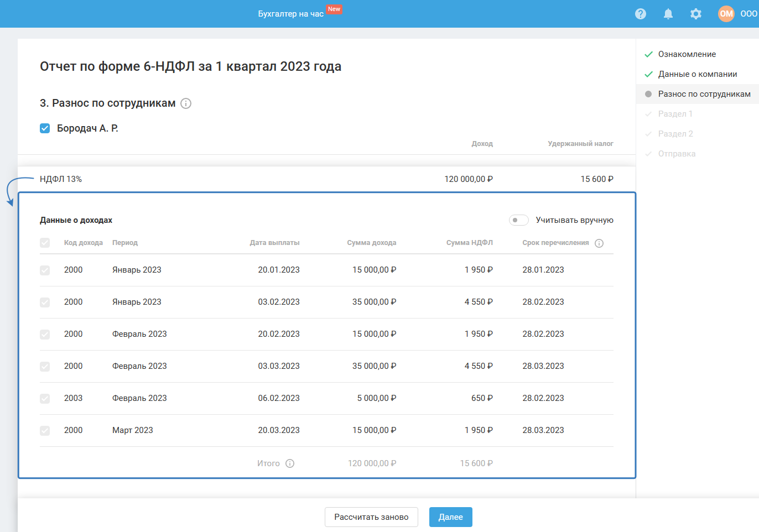The image size is (759, 532).
Task: Show info next to section title Разнос по сотрудникам
Action: pos(186,103)
